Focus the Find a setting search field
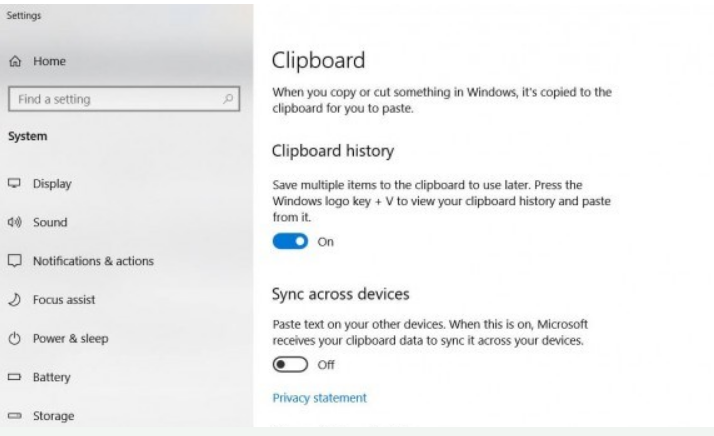Viewport: 714px width, 436px height. 110,99
